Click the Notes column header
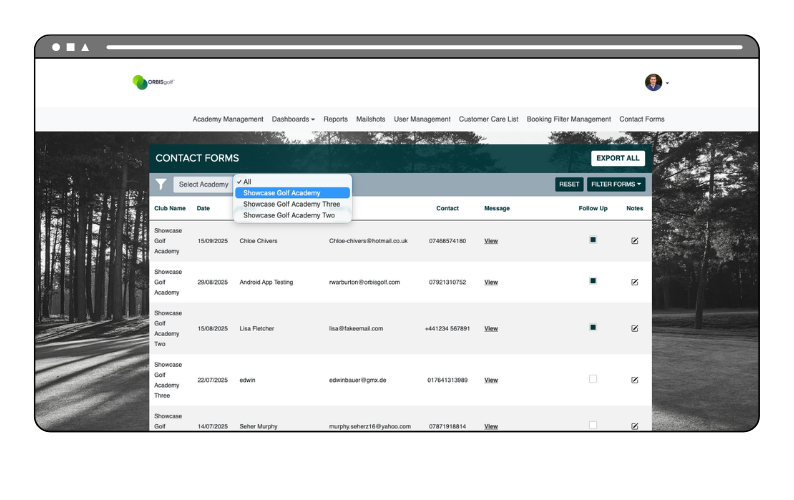This screenshot has height=500, width=794. pyautogui.click(x=634, y=208)
